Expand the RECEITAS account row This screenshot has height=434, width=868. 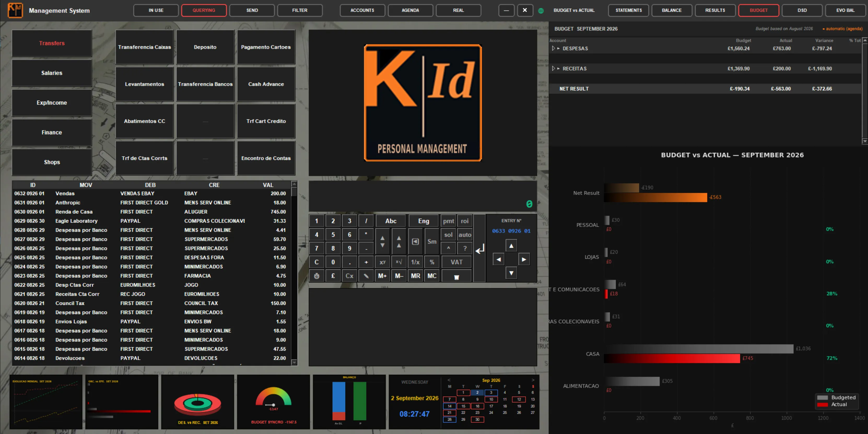[554, 68]
